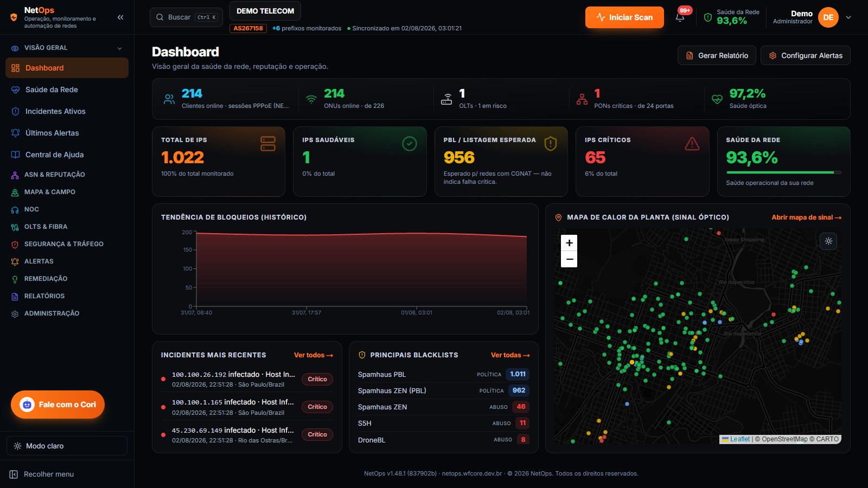Click the DroneBL blacklist row
Screen dimensions: 868x488
click(x=443, y=440)
